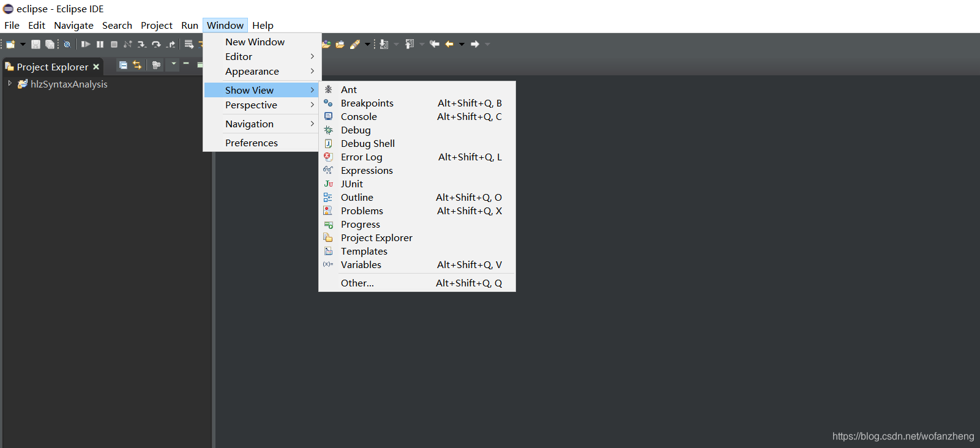Show the Console view
The image size is (980, 448).
point(417,116)
